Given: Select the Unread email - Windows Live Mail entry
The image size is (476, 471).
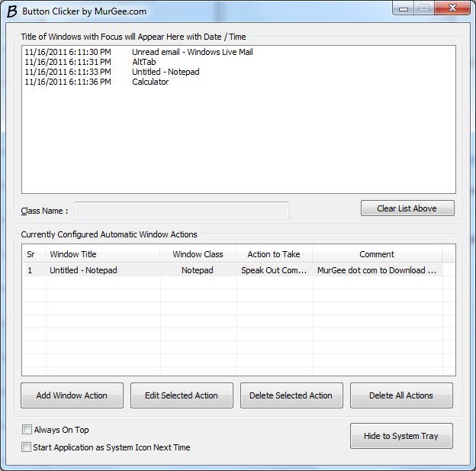Looking at the screenshot, I should tap(192, 52).
